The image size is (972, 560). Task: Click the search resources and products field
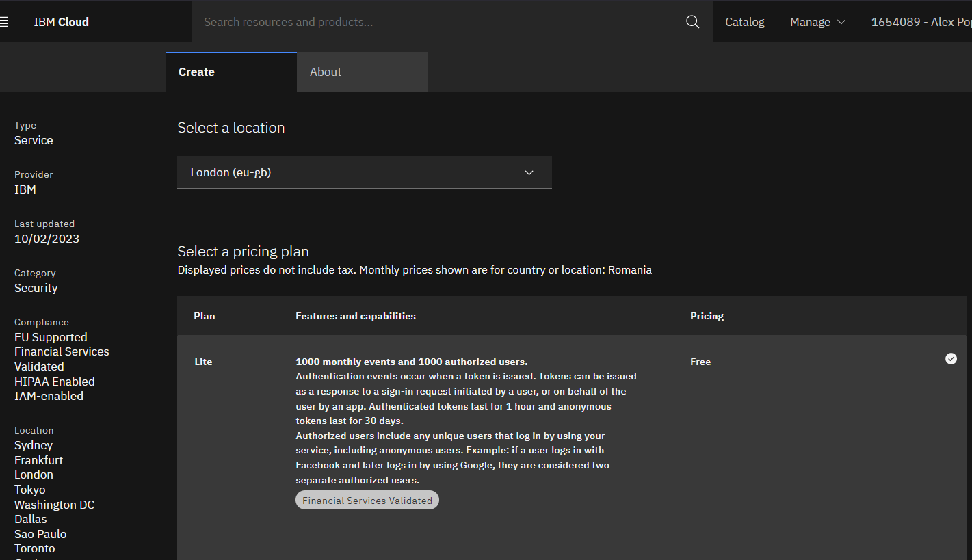tap(438, 22)
